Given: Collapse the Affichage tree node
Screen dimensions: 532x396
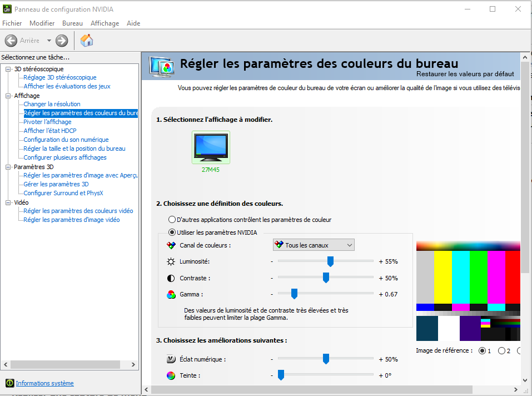Looking at the screenshot, I should pyautogui.click(x=8, y=96).
